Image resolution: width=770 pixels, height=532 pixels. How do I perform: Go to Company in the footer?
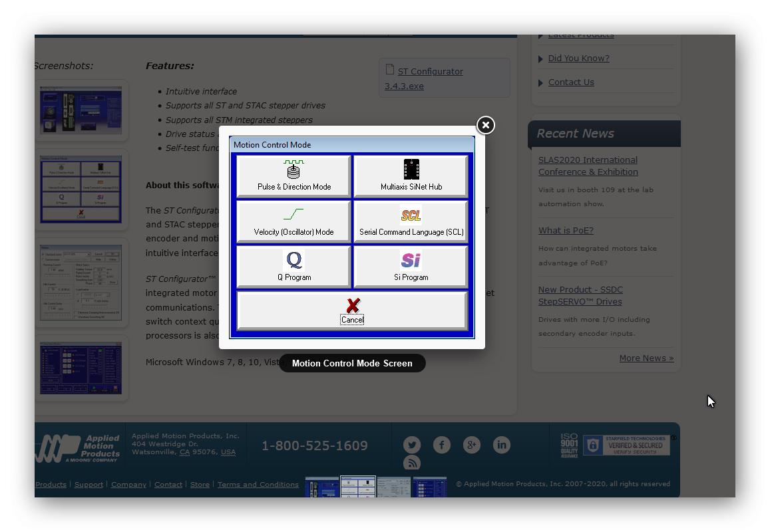pyautogui.click(x=128, y=484)
